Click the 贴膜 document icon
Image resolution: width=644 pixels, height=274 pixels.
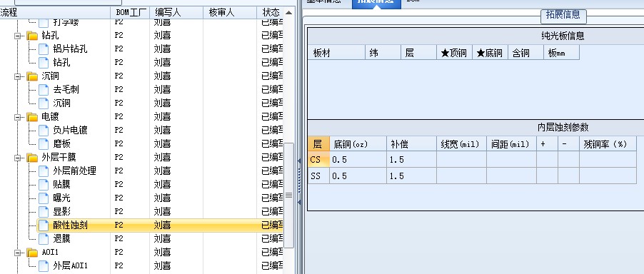44,185
